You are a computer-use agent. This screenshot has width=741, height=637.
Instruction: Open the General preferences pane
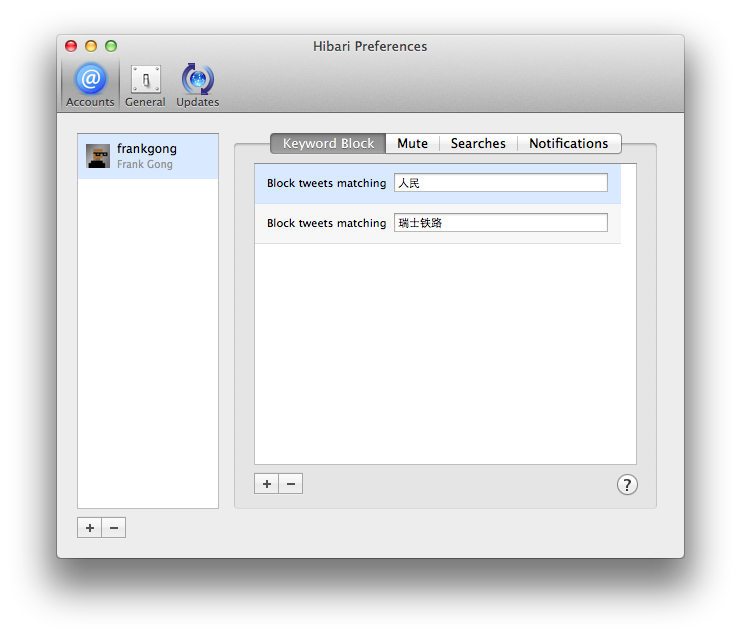[145, 85]
